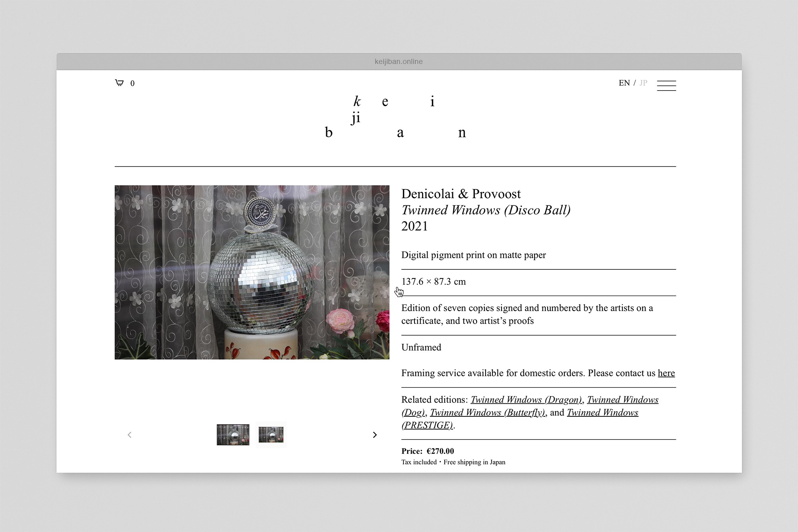
Task: Advance the image carousel with the chevron
Action: [375, 435]
